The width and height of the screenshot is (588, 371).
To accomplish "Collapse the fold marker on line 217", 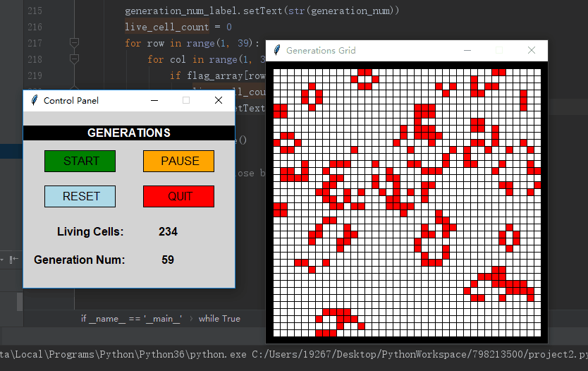I will (74, 43).
